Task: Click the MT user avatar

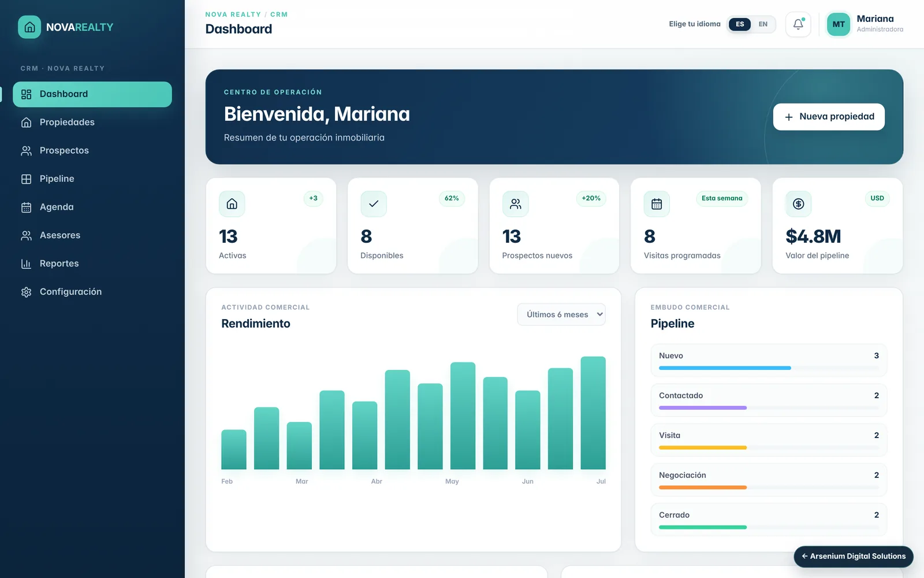Action: click(x=839, y=24)
